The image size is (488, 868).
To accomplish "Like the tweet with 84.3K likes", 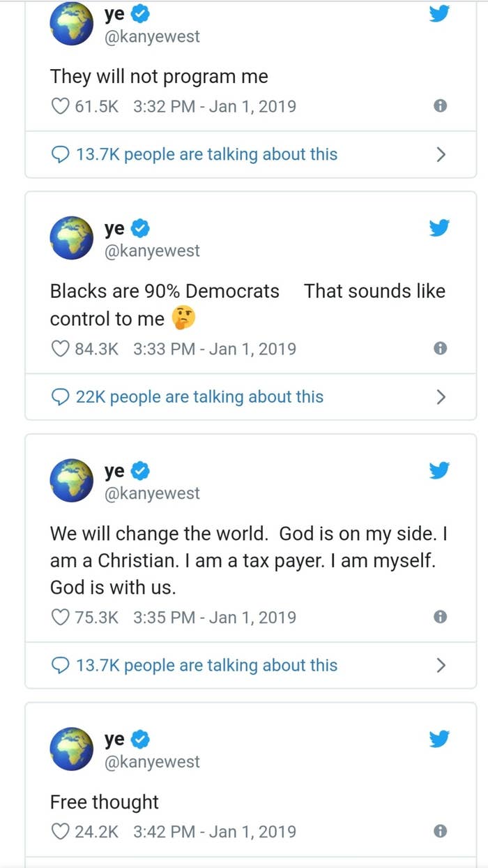I will (x=61, y=348).
